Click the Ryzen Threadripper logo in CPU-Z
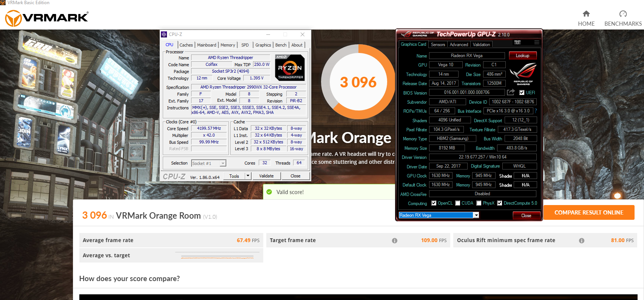Viewport: 644px width, 300px height. click(290, 68)
